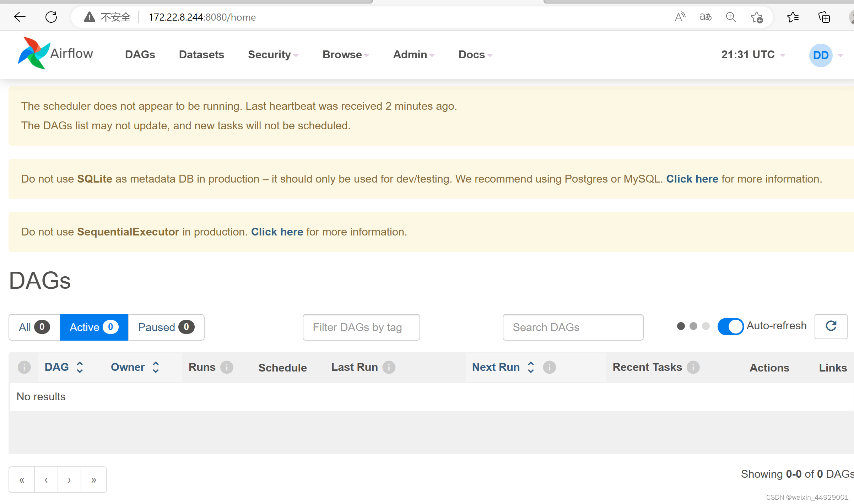Image resolution: width=854 pixels, height=504 pixels.
Task: Click the DAGs refresh icon button
Action: point(831,326)
